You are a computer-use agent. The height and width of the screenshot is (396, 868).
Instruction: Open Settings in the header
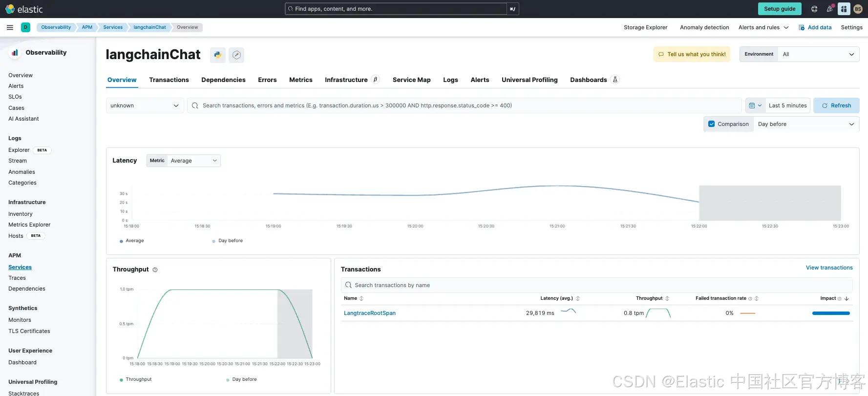pyautogui.click(x=851, y=27)
